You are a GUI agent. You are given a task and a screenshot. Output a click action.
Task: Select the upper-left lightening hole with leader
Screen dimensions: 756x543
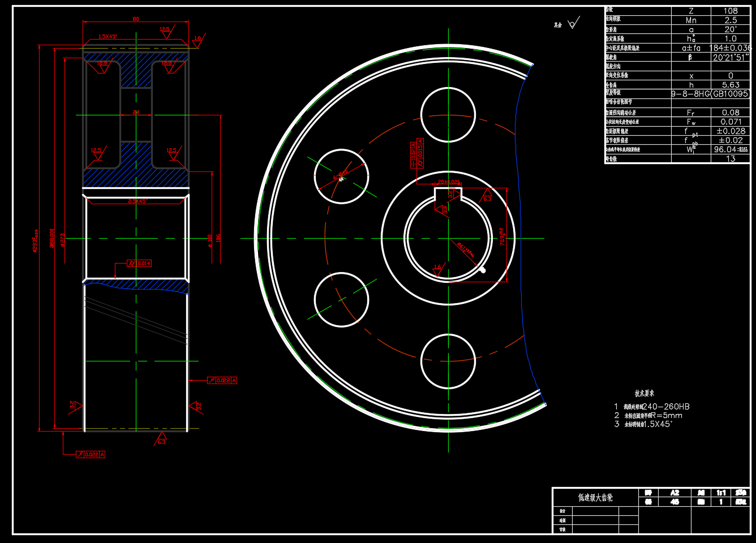pos(341,176)
